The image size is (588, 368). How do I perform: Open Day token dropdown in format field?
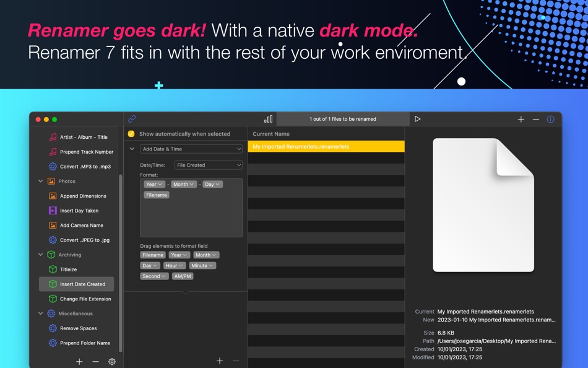tap(213, 185)
